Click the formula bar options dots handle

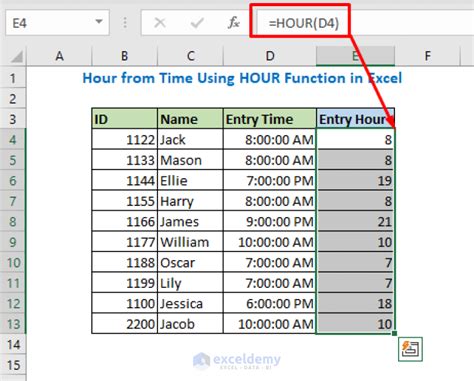pos(125,23)
